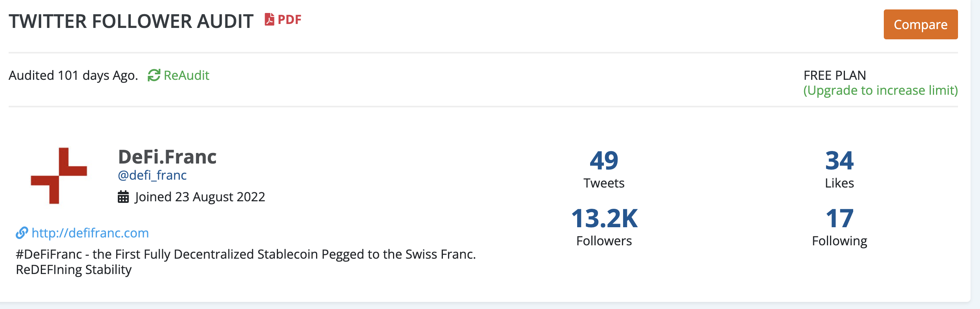Click Upgrade to increase limit link

pos(880,90)
